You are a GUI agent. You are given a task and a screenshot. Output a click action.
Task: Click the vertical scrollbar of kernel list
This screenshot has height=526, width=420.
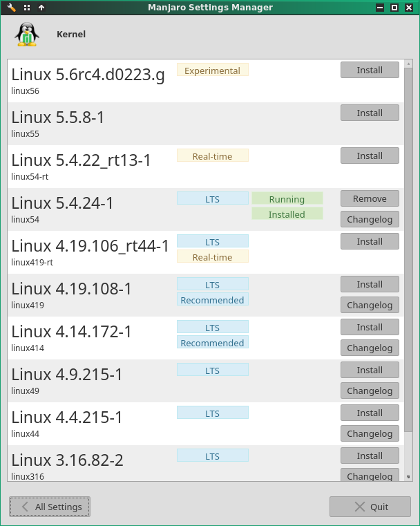(408, 250)
